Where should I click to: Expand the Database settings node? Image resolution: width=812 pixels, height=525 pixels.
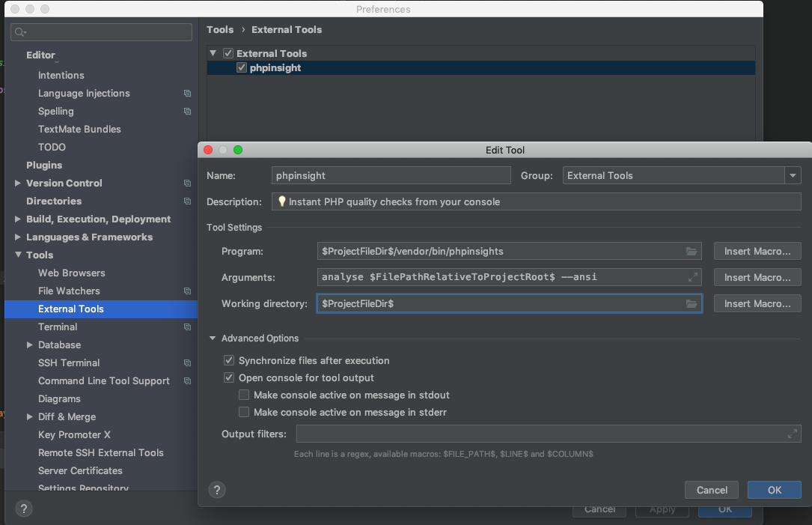click(29, 345)
